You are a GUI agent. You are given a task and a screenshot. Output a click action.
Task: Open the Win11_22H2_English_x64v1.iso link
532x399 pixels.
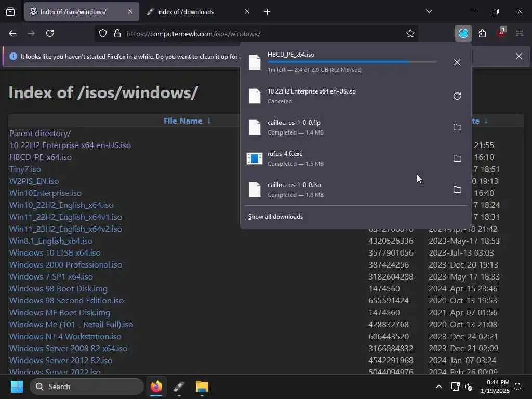(65, 217)
